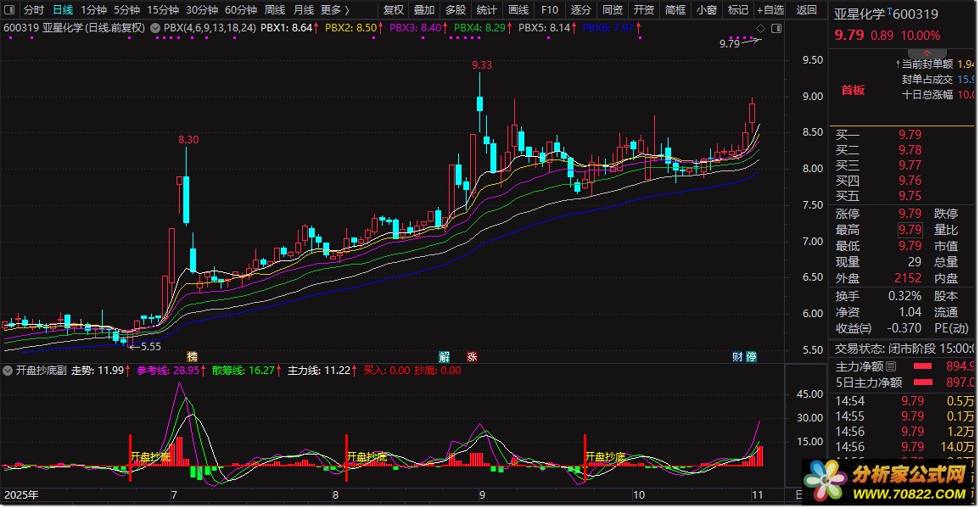The width and height of the screenshot is (980, 508).
Task: Click the 收益 quarter selector icon
Action: click(865, 328)
